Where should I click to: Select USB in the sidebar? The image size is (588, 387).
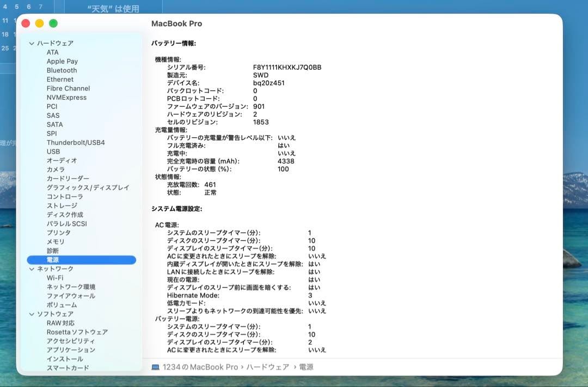53,152
